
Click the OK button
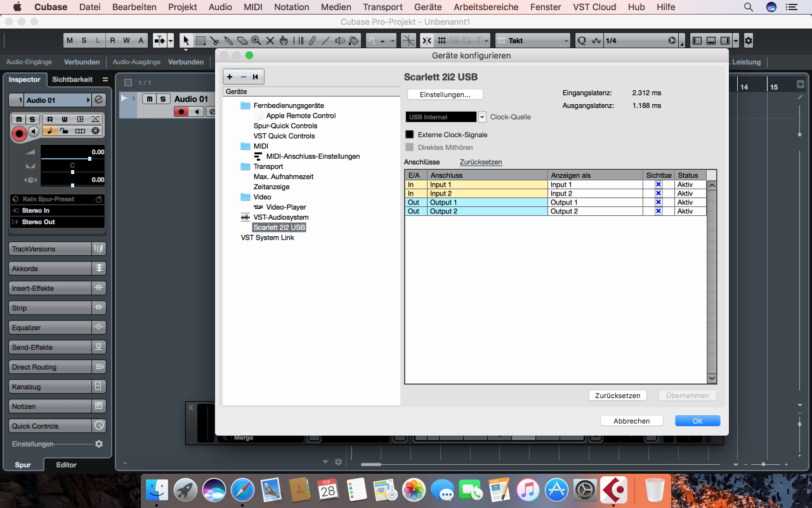(698, 421)
